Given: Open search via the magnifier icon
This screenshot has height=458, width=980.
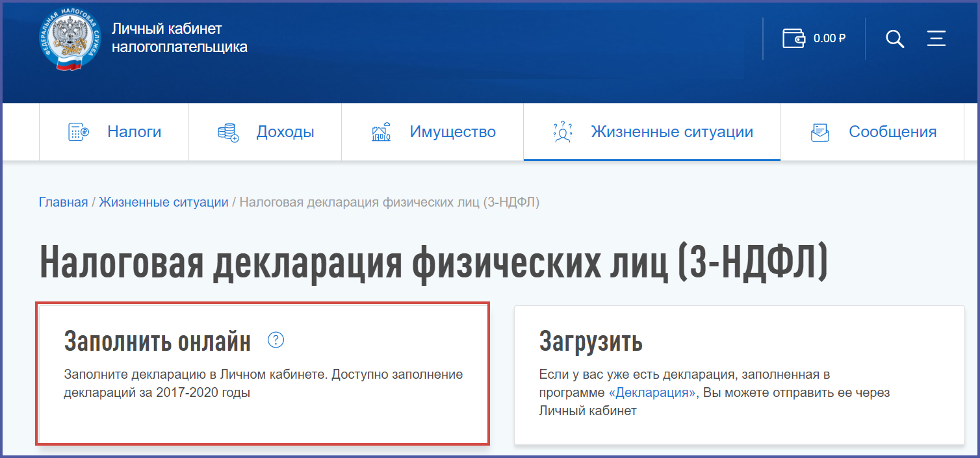Looking at the screenshot, I should [x=895, y=38].
